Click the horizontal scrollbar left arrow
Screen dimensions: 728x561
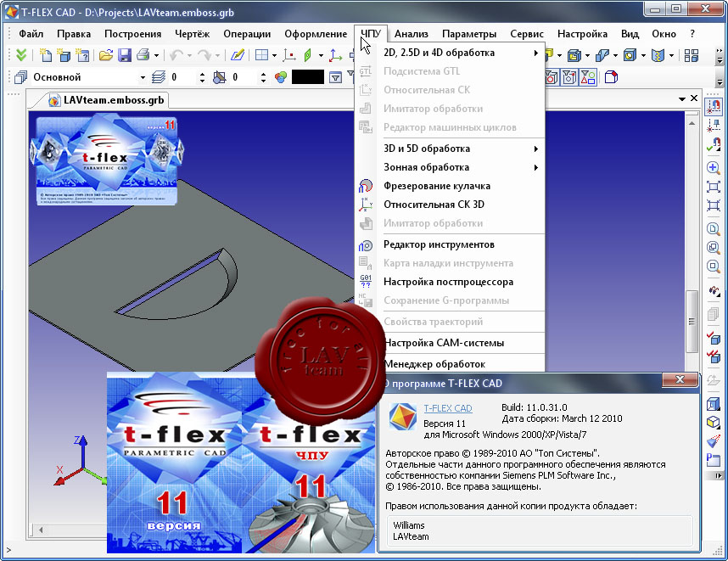tap(41, 530)
